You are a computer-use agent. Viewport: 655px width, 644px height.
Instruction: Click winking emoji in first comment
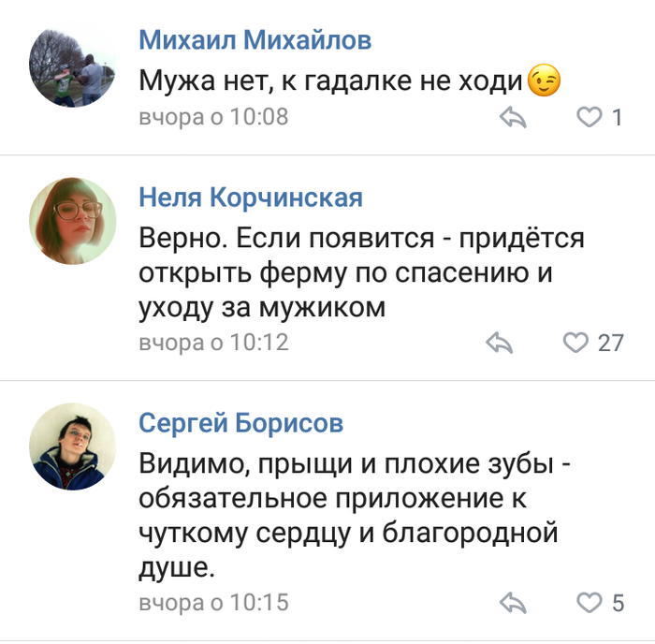[544, 82]
